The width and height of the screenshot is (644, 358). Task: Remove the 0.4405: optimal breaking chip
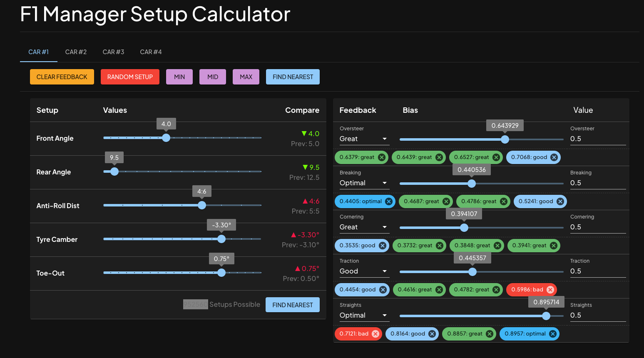coord(389,201)
